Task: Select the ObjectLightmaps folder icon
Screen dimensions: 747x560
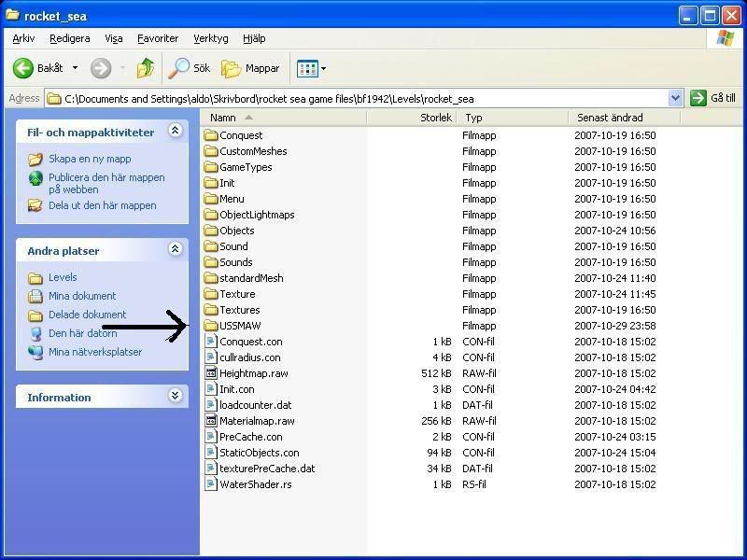Action: pos(211,215)
